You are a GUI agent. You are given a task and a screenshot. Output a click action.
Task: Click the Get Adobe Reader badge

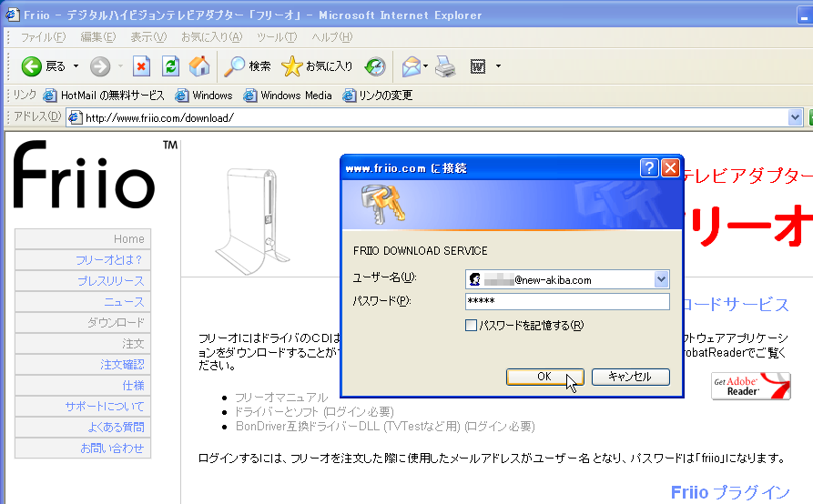[751, 386]
